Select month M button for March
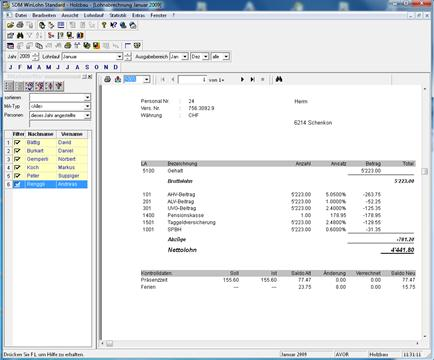434x360 pixels. click(29, 67)
